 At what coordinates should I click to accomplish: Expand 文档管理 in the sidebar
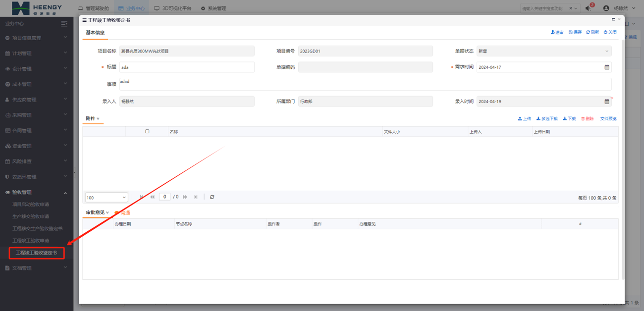tap(37, 268)
